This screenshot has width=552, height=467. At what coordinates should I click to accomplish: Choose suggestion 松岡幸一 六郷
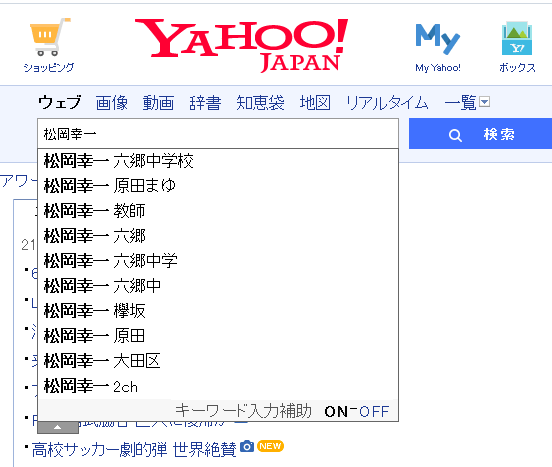coord(218,236)
